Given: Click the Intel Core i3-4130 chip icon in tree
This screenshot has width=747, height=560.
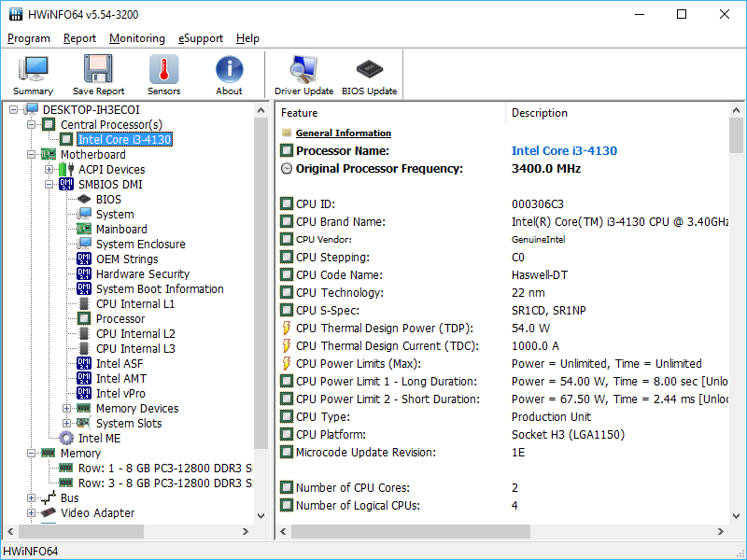Looking at the screenshot, I should click(x=66, y=139).
